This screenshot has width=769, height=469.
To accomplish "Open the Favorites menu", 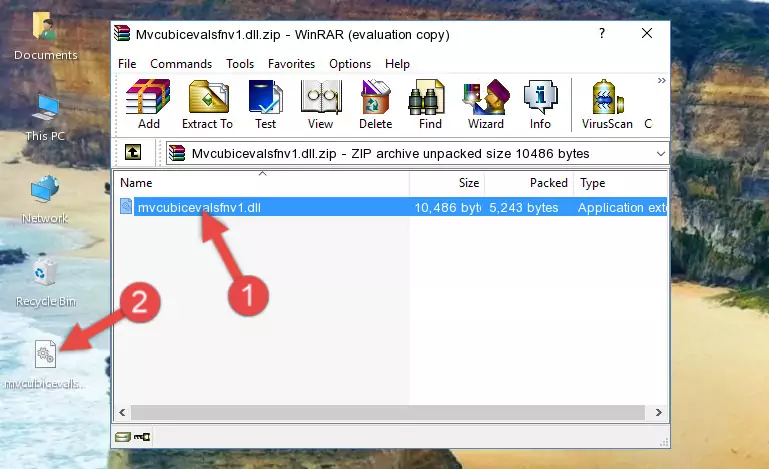I will coord(291,64).
